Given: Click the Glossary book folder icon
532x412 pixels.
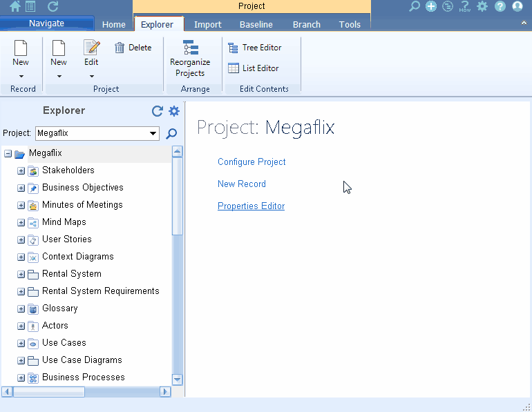Looking at the screenshot, I should pos(33,309).
